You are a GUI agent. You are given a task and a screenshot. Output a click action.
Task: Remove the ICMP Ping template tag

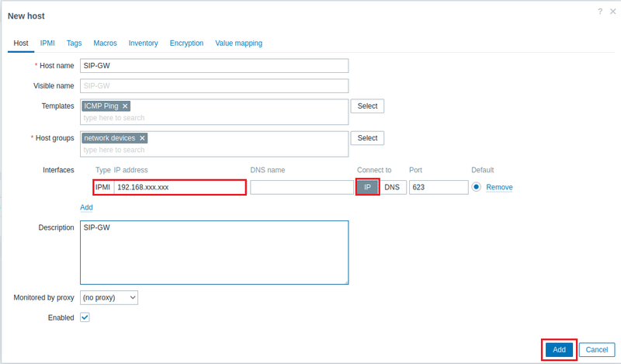click(125, 106)
